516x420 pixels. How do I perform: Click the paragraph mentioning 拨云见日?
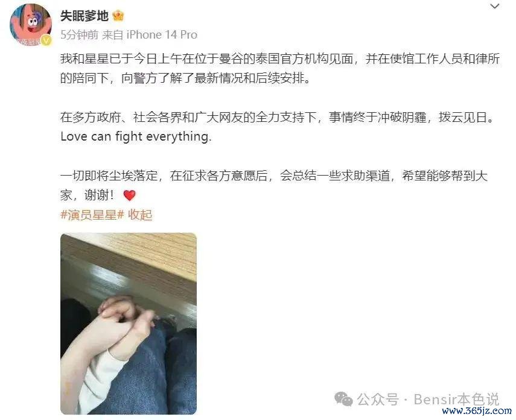[278, 117]
